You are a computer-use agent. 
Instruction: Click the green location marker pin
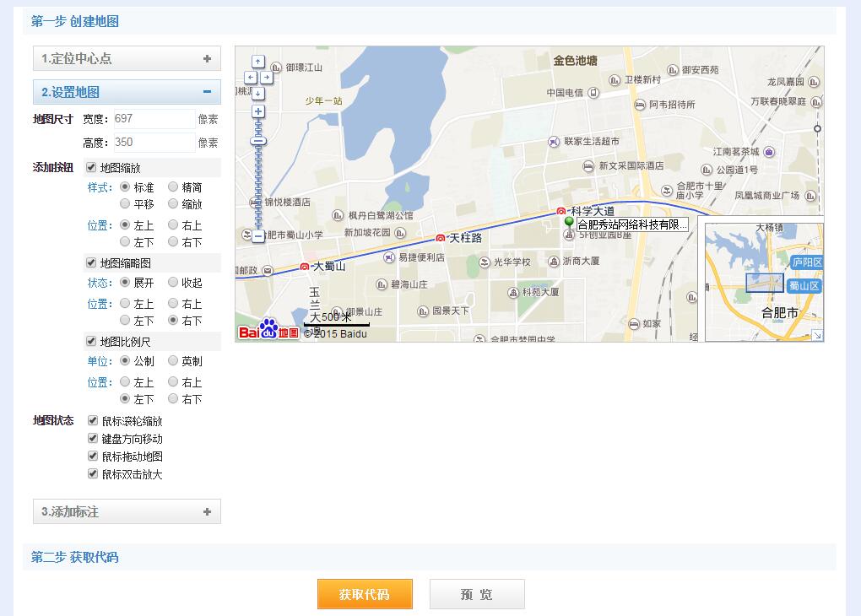[569, 222]
